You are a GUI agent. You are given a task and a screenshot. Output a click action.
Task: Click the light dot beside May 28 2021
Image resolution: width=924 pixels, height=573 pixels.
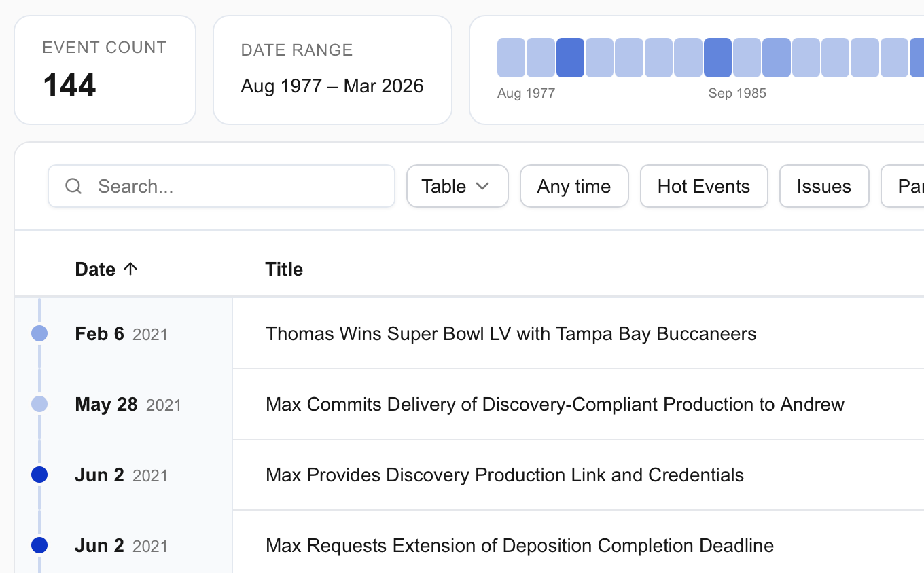pos(39,404)
